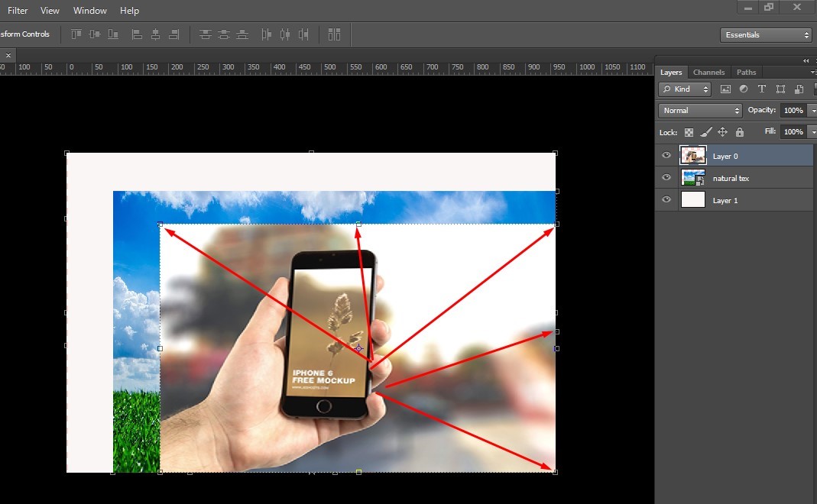The height and width of the screenshot is (504, 817).
Task: Open the Window menu
Action: (89, 11)
